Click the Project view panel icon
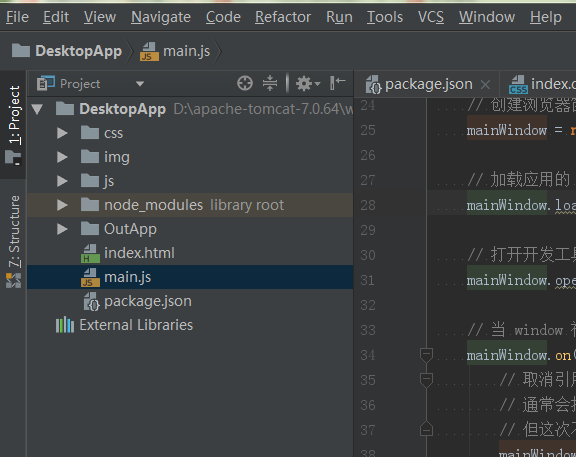Viewport: 576px width, 457px height. 46,84
